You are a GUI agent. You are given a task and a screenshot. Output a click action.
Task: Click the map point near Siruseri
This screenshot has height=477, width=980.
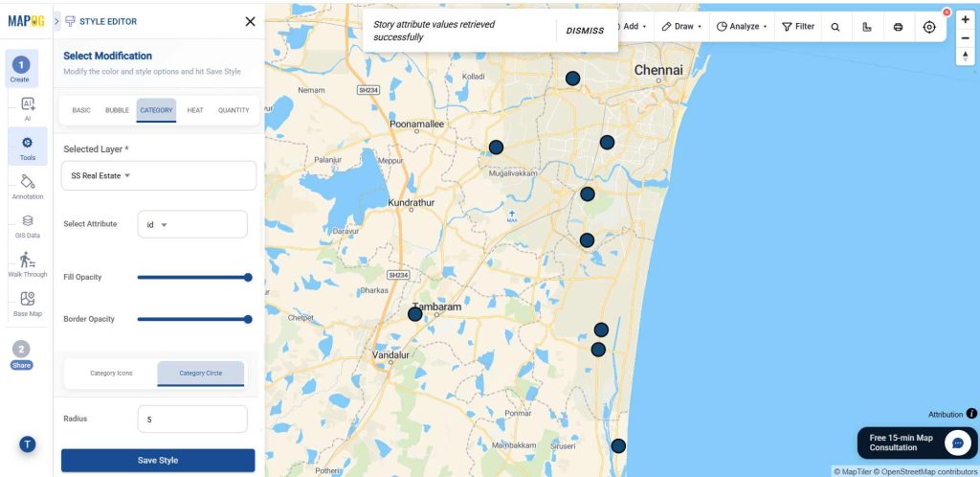click(618, 445)
